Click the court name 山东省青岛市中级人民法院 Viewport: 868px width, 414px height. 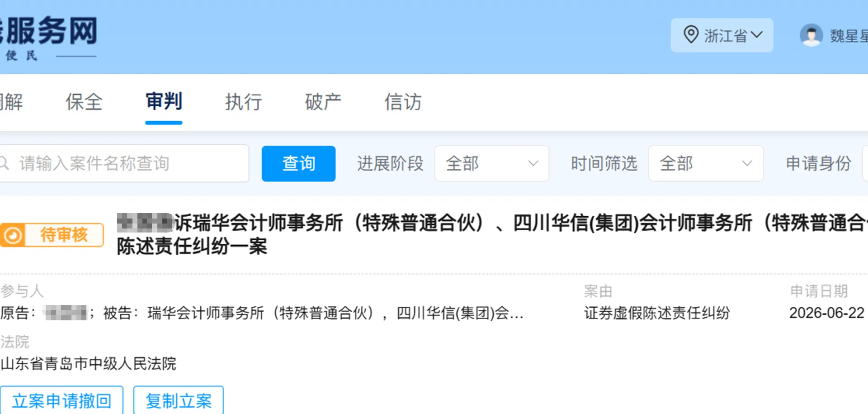pos(89,363)
